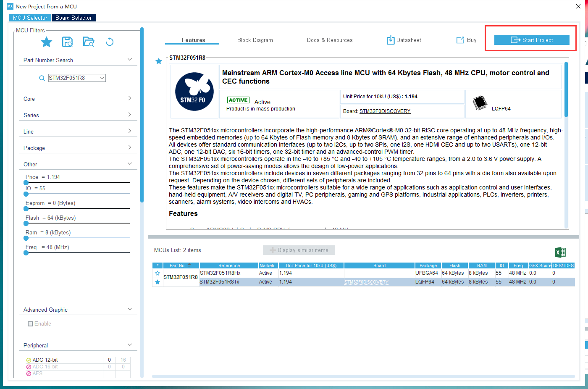Click the description panel vertical scrollbar
The height and width of the screenshot is (389, 588).
click(x=566, y=89)
